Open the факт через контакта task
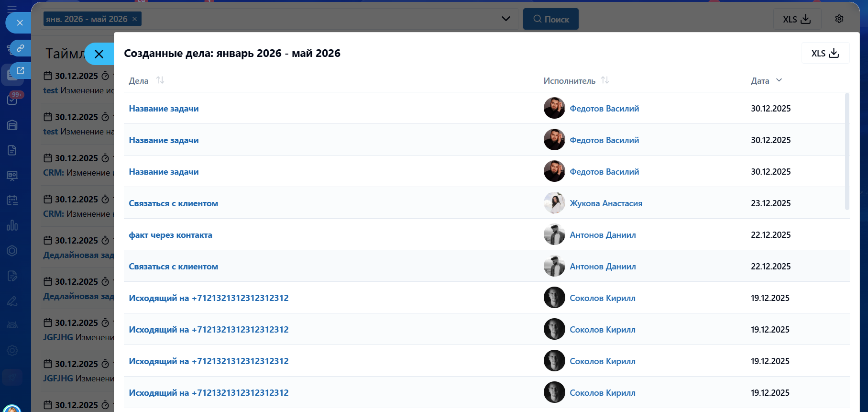 [x=170, y=235]
